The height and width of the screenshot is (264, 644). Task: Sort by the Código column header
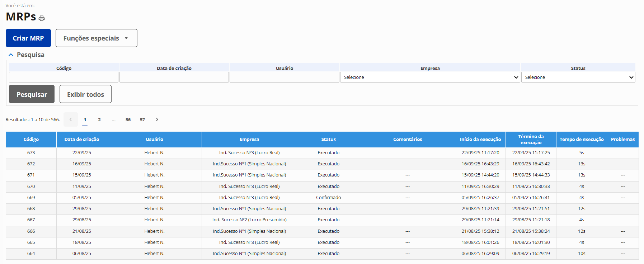[x=31, y=139]
